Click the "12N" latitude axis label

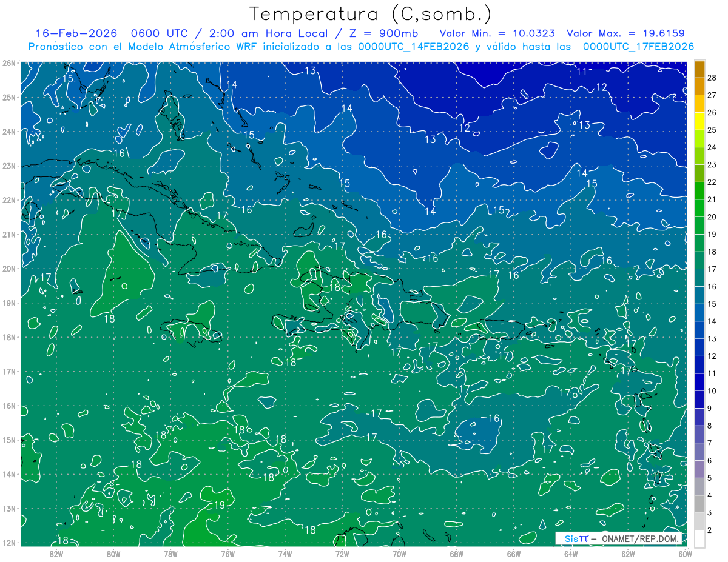click(x=8, y=543)
